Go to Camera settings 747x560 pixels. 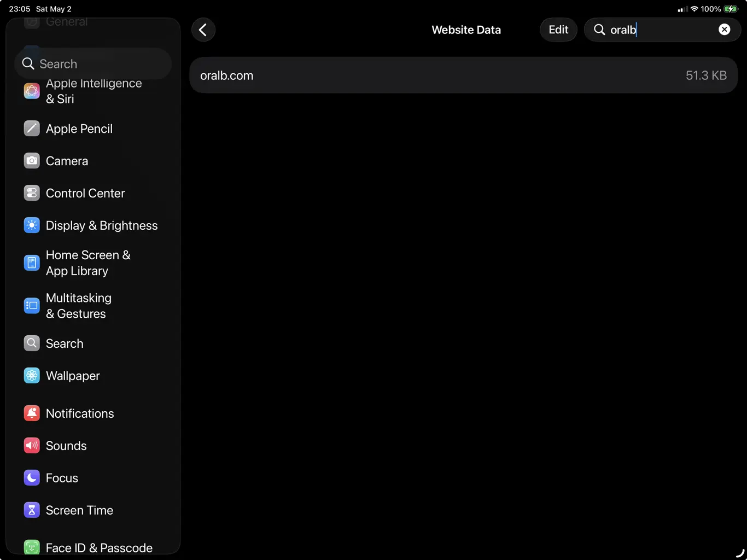94,161
